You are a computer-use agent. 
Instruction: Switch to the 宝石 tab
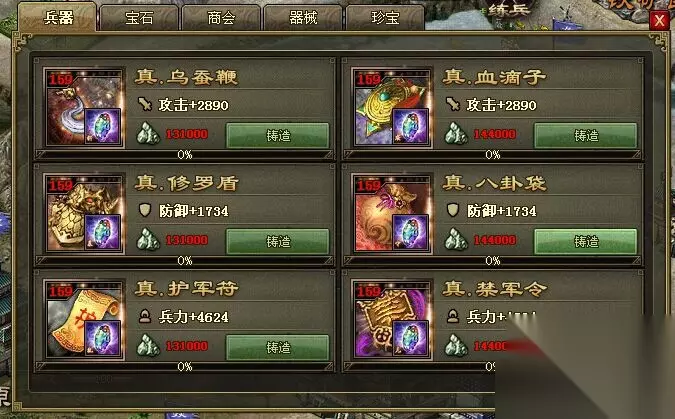tap(139, 18)
